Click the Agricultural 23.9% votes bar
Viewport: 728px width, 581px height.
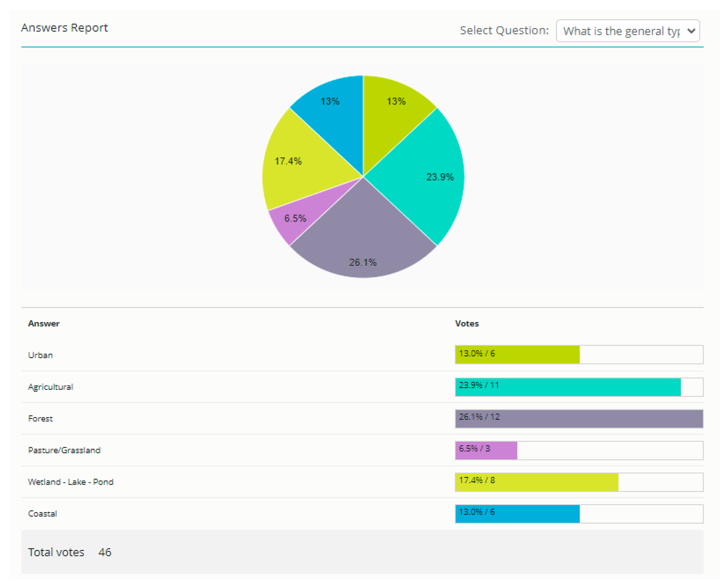[x=568, y=387]
